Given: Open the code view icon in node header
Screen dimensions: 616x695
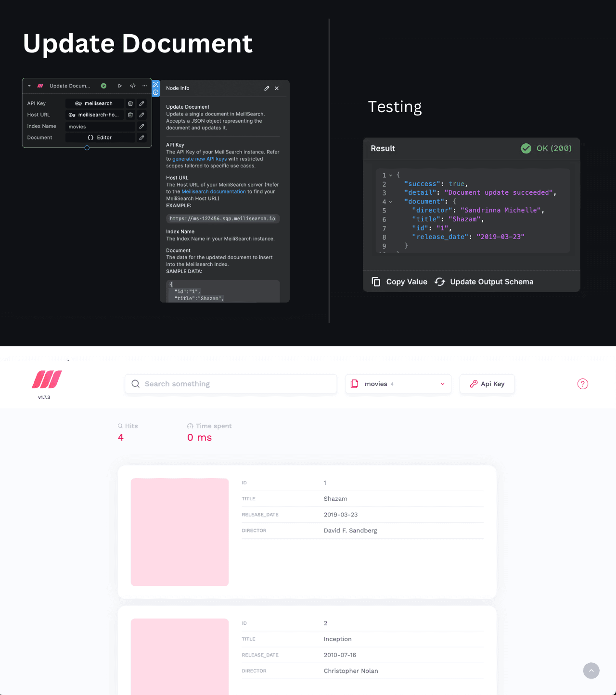Looking at the screenshot, I should click(x=133, y=86).
